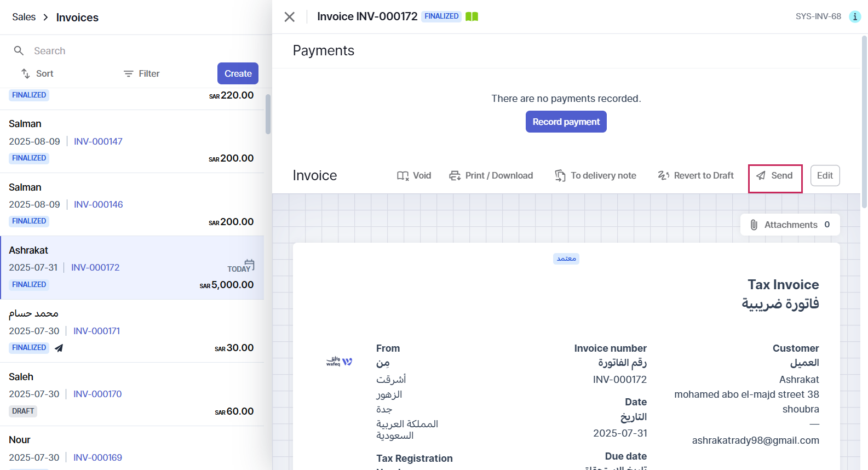Click the green book icon beside FINALIZED
The width and height of the screenshot is (868, 470).
472,16
